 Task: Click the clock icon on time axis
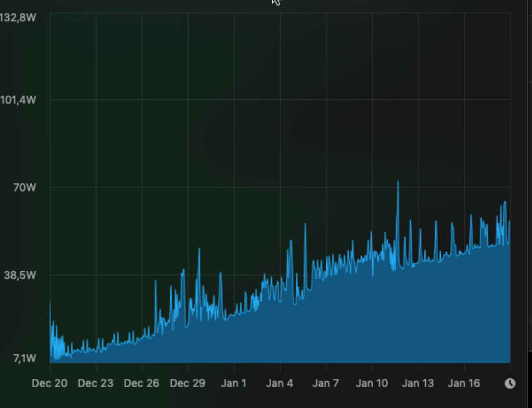[510, 384]
